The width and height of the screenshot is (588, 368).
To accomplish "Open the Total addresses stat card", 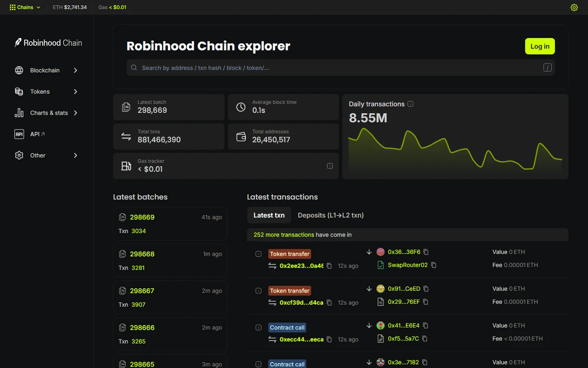I will (283, 137).
